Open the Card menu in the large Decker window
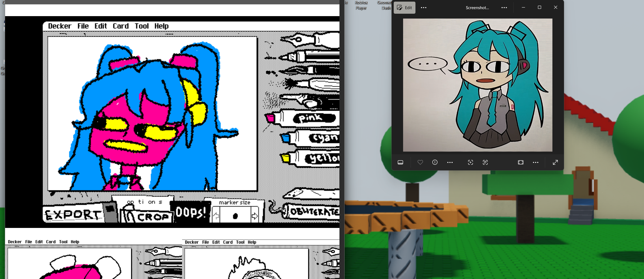Viewport: 644px width, 279px height. coord(121,26)
